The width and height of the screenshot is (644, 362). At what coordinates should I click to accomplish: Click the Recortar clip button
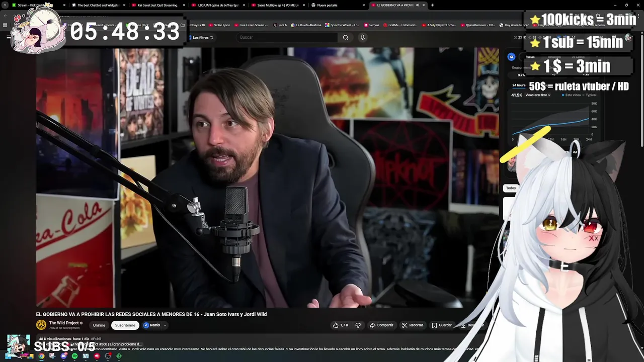click(x=412, y=325)
